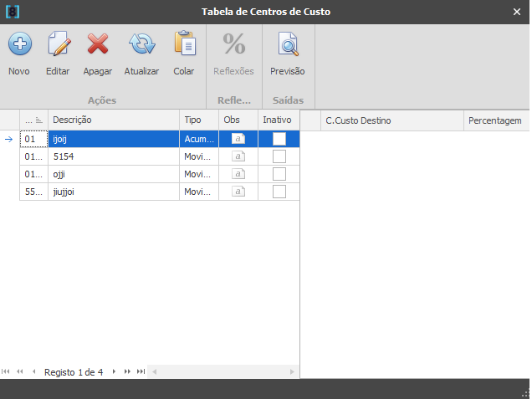Sort by Descrição column header
The height and width of the screenshot is (399, 532).
click(114, 120)
